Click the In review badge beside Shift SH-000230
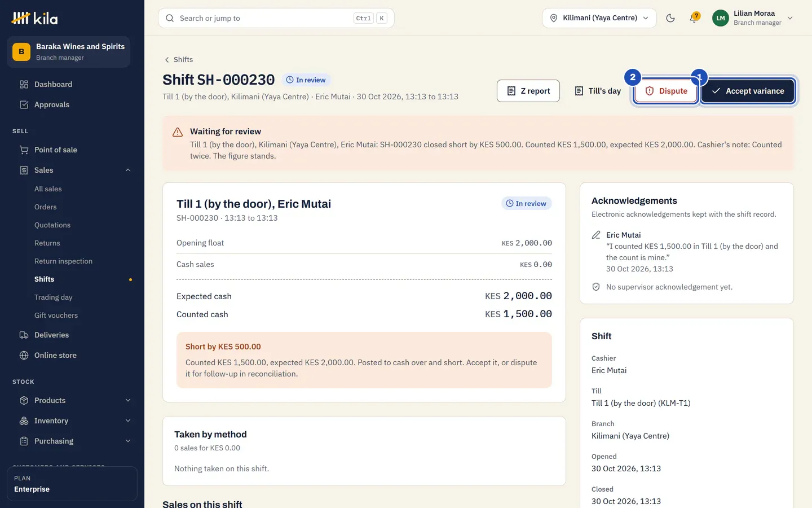Image resolution: width=812 pixels, height=508 pixels. 306,80
